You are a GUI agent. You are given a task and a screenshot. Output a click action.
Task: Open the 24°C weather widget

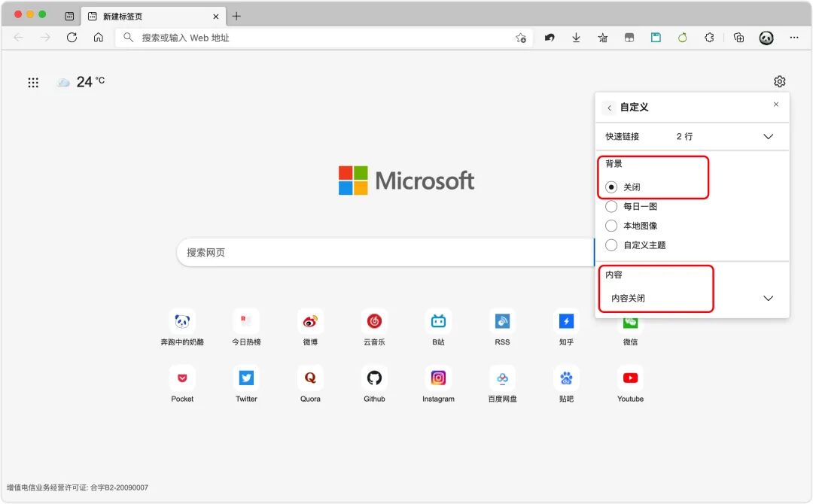tap(81, 82)
